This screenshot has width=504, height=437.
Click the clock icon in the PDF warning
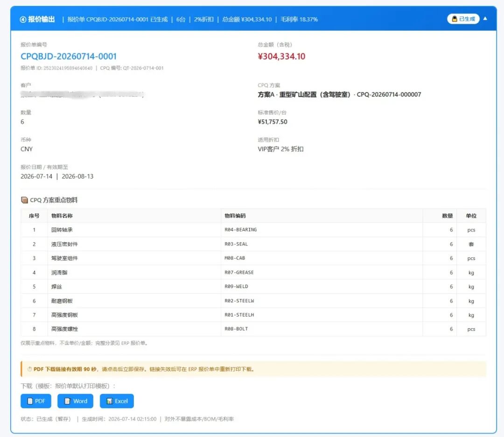pos(29,369)
